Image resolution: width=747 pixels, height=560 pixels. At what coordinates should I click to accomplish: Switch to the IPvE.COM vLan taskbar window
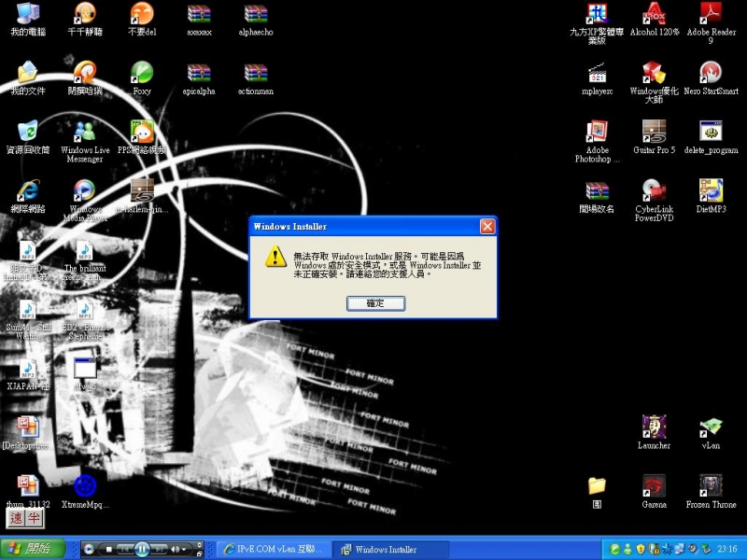click(x=272, y=549)
